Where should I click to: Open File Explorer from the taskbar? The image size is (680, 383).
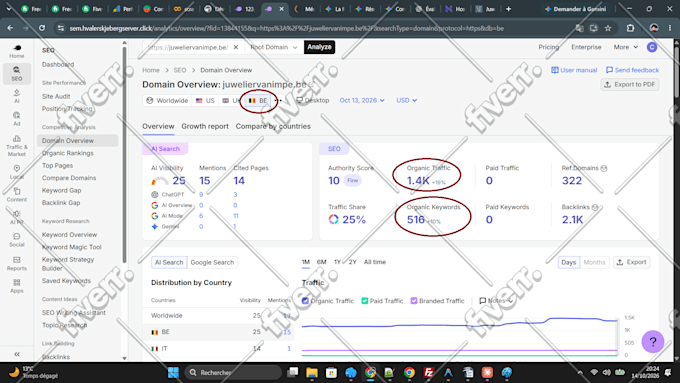[312, 372]
